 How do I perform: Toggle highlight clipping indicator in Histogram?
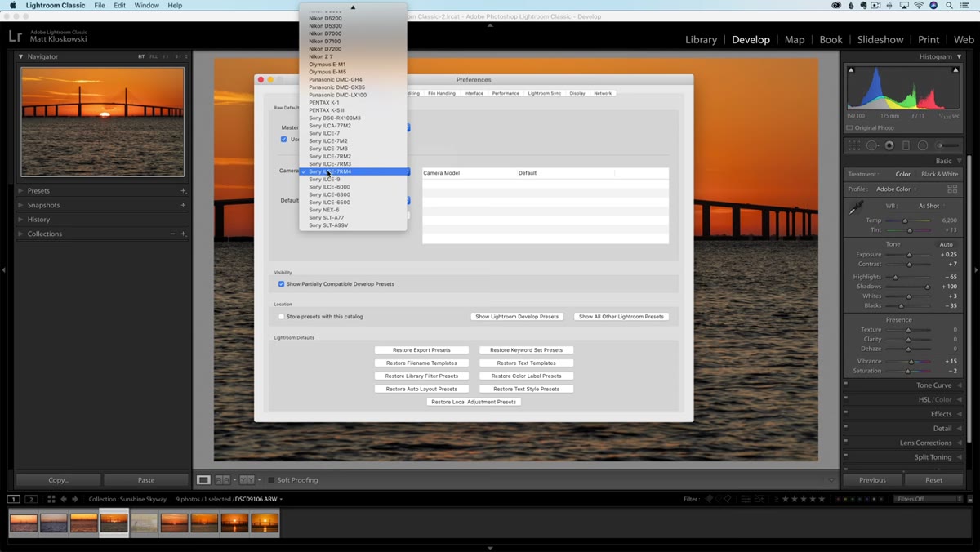(x=955, y=70)
